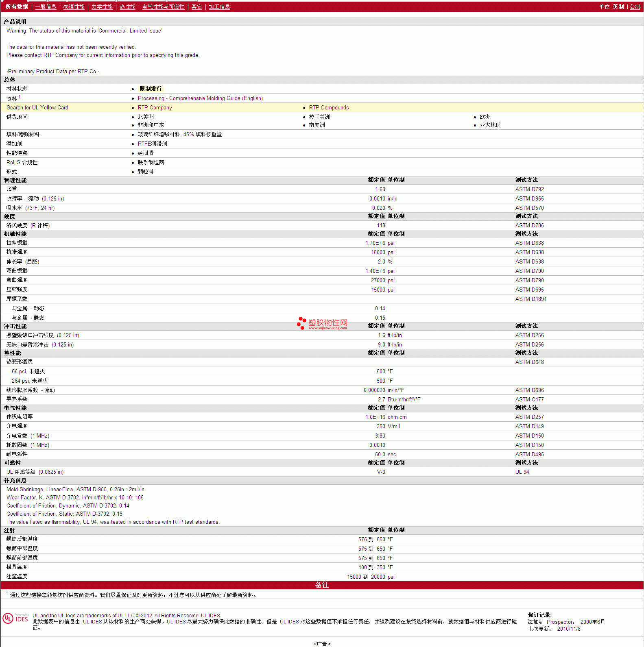This screenshot has width=644, height=647.
Task: Click the 无缺口悬臂梁冲击 row label
Action: pos(40,344)
